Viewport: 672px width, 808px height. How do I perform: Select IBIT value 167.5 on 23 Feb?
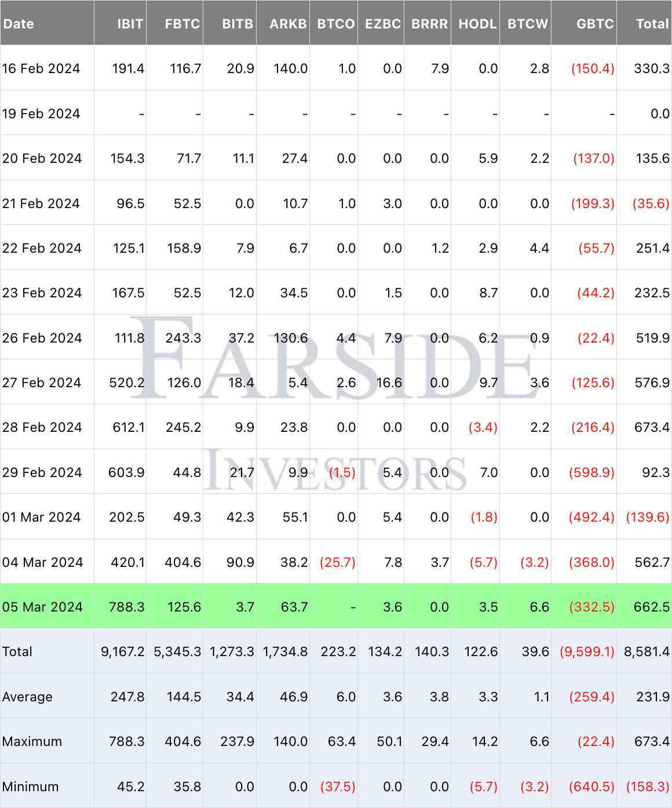coord(128,293)
